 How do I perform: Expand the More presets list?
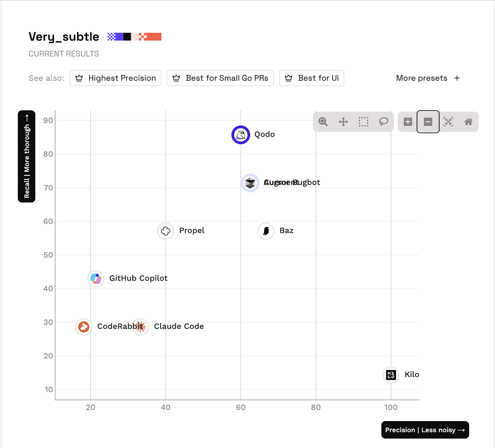428,78
